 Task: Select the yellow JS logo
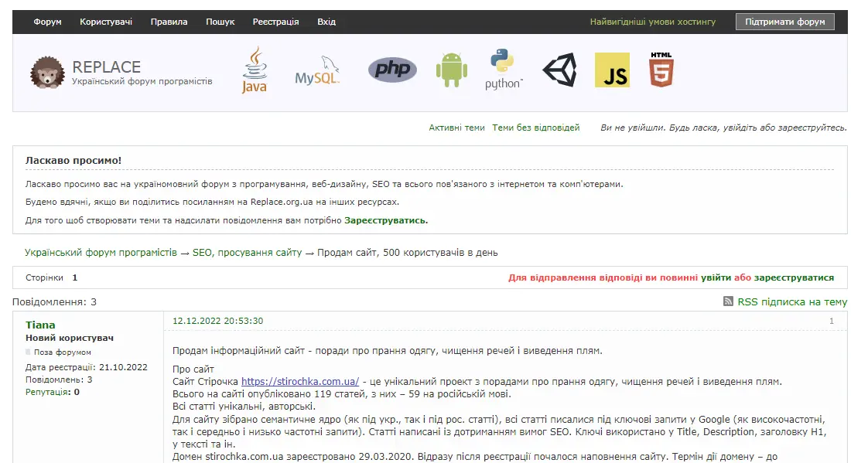pos(612,70)
